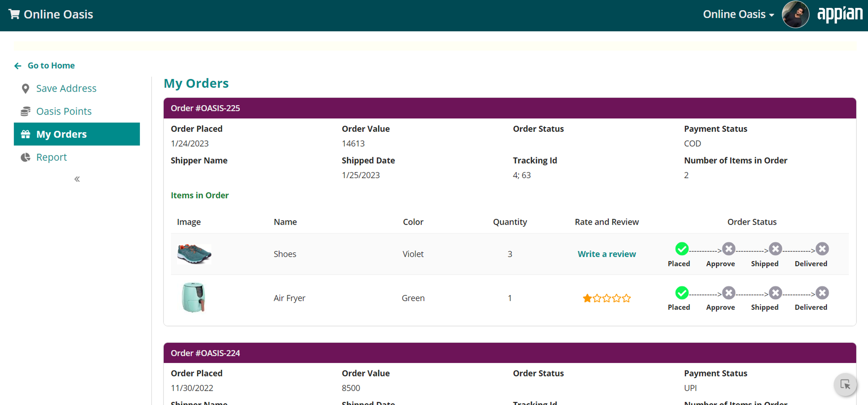Viewport: 868px width, 405px height.
Task: Click the fifth star in Air Fryer rating
Action: click(626, 298)
